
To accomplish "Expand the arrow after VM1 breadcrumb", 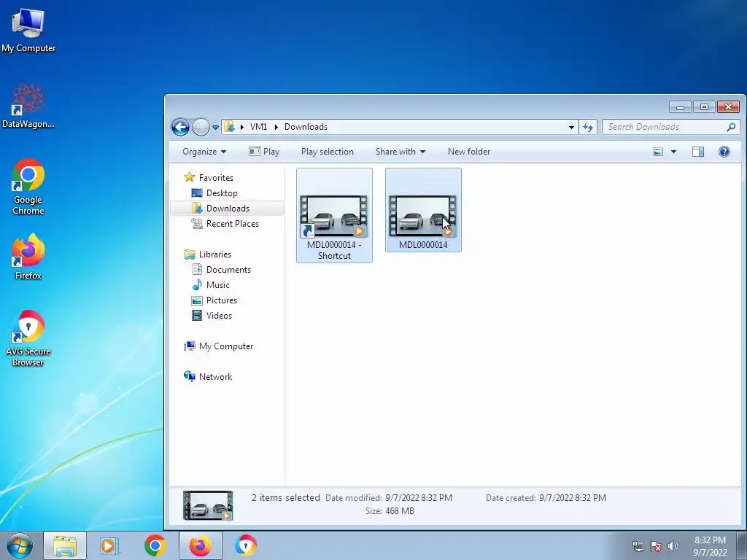I will 276,127.
